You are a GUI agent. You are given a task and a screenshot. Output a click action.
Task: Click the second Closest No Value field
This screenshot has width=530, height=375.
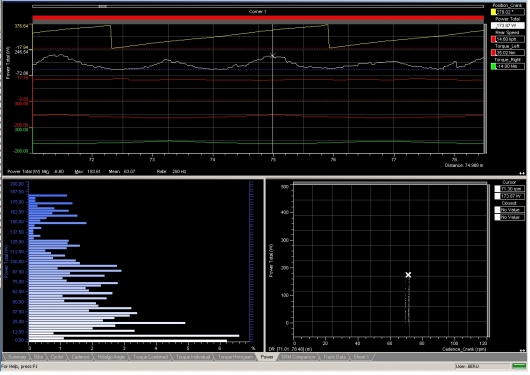tap(512, 217)
